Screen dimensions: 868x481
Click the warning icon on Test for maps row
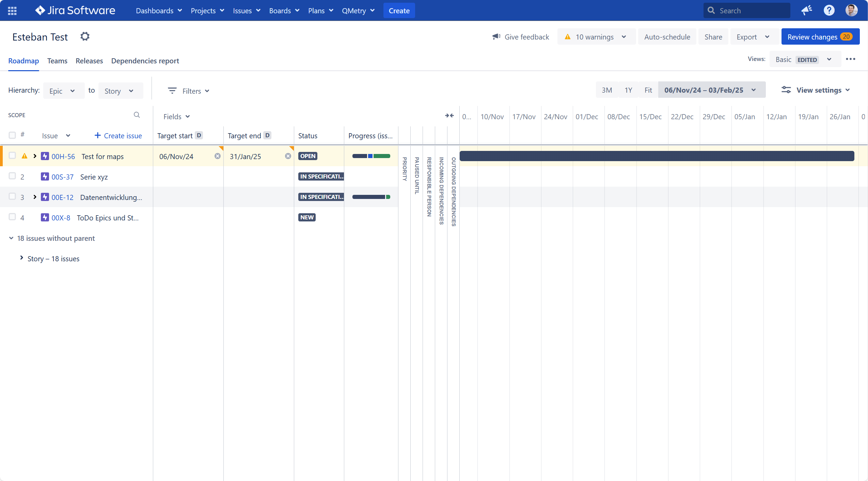point(24,156)
